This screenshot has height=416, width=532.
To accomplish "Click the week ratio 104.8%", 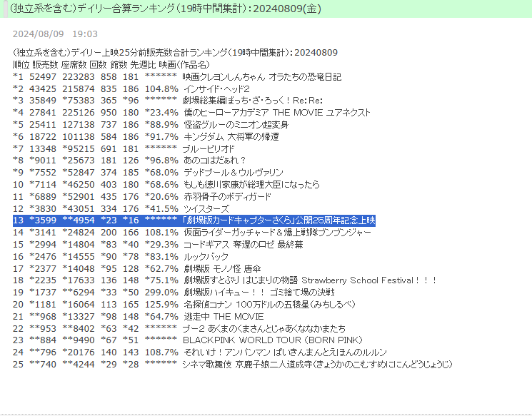I will point(161,88).
